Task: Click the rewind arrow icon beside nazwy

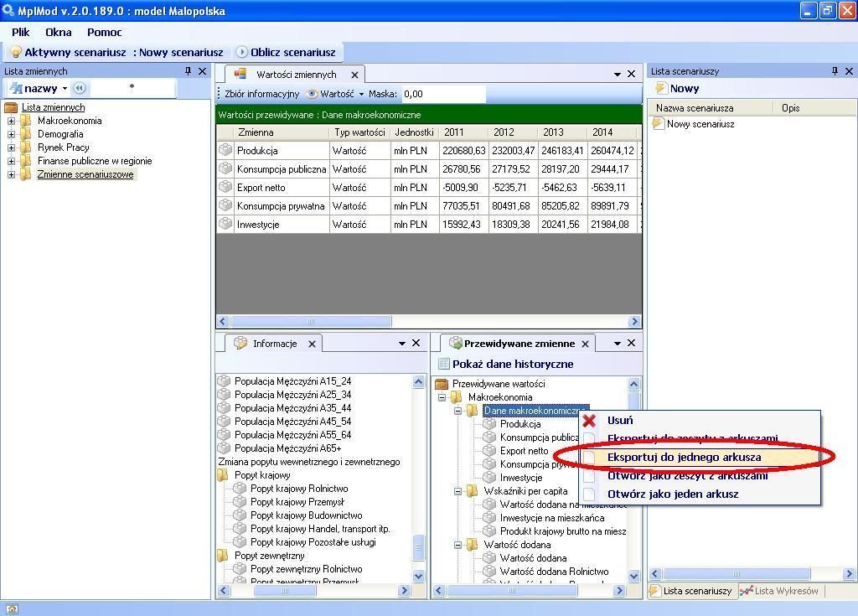Action: (80, 88)
